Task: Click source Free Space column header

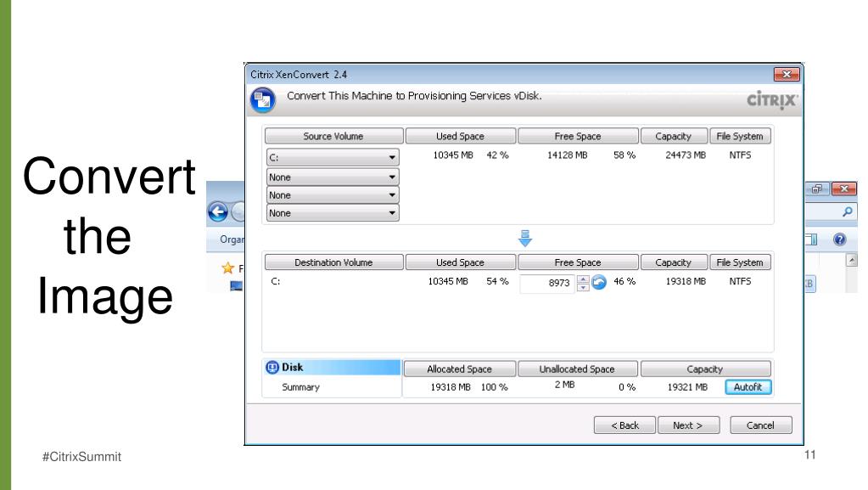Action: click(x=578, y=136)
